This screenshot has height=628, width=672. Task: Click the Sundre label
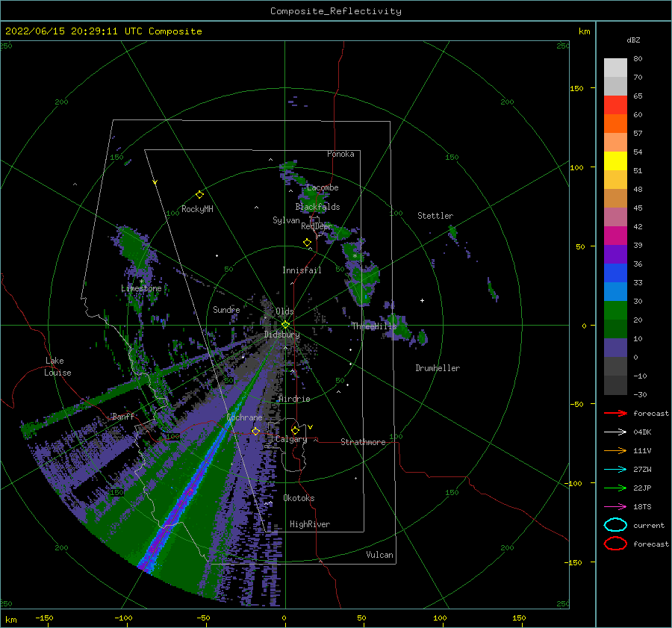coord(226,310)
